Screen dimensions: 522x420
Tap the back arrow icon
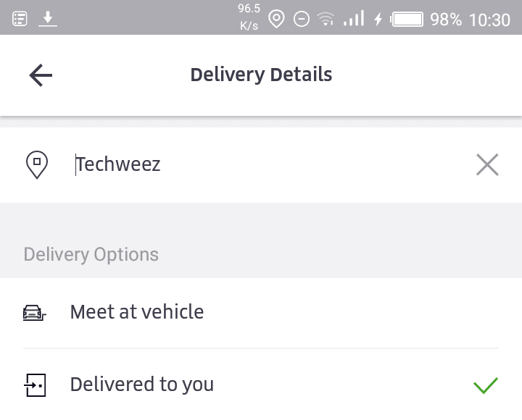click(x=41, y=75)
